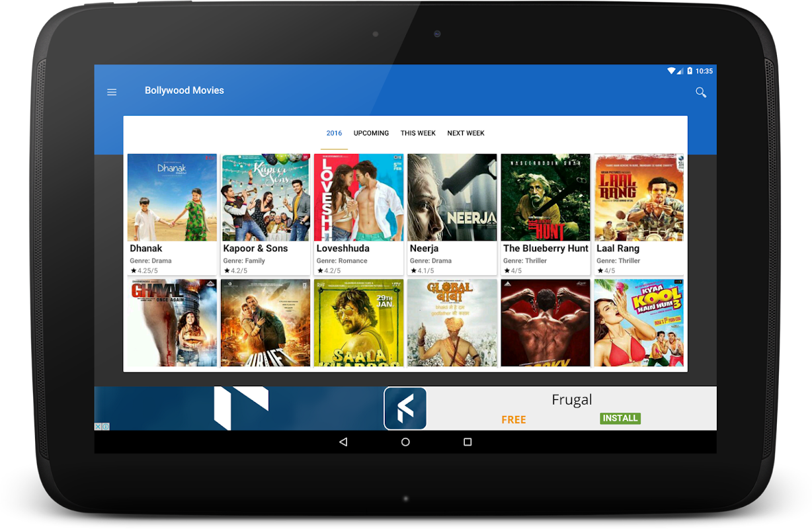
Task: Open the Kyaa Kool Hain Hum 3 poster
Action: point(639,323)
